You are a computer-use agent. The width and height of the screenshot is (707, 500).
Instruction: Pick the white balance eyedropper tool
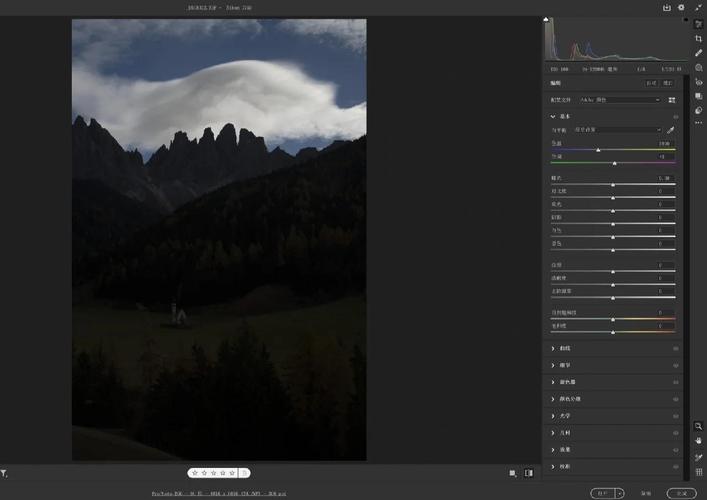(671, 130)
